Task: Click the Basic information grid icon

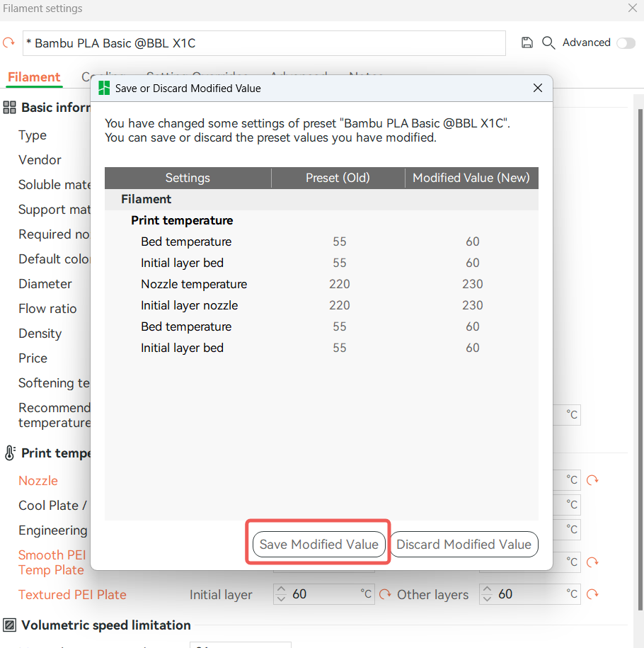Action: (9, 108)
